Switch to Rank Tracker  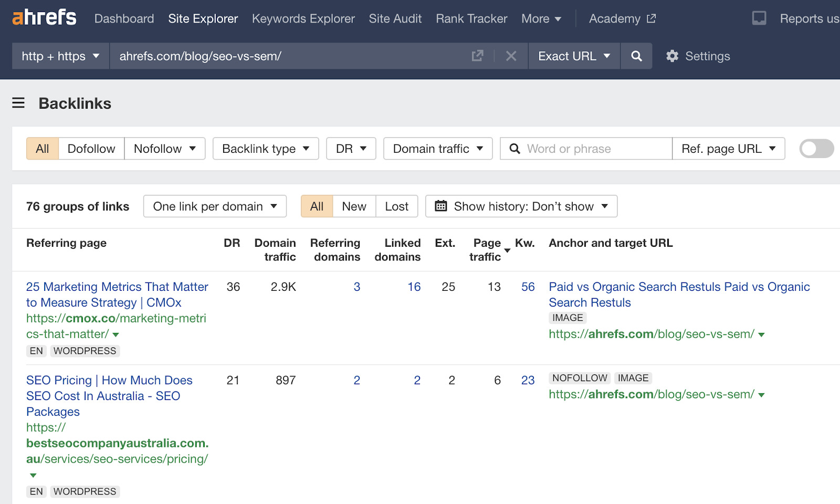[x=471, y=18]
